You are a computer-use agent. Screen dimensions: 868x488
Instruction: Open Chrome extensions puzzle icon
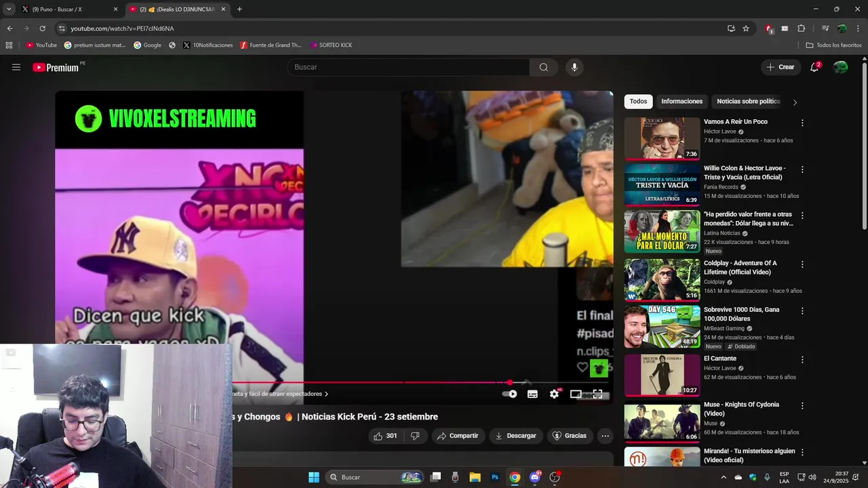coord(802,28)
